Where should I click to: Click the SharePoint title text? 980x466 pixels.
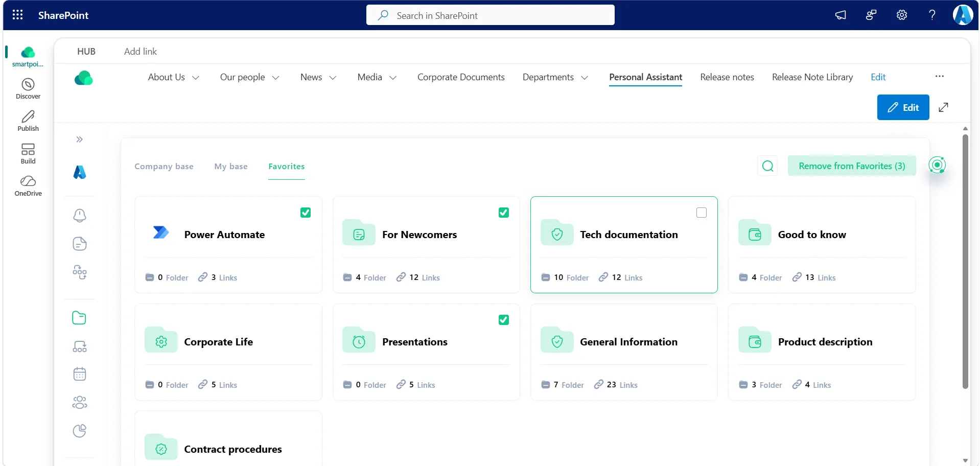click(x=63, y=15)
